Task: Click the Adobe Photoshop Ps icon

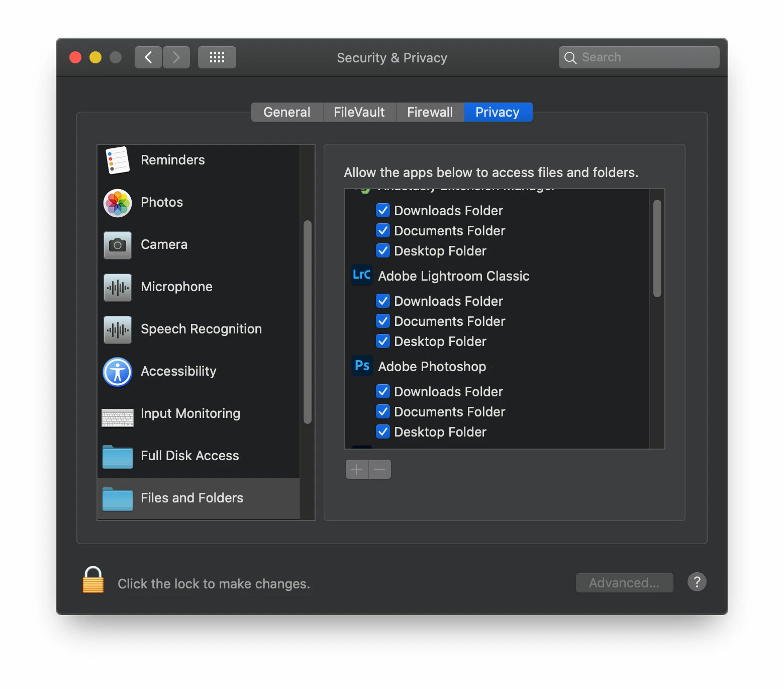Action: coord(362,365)
